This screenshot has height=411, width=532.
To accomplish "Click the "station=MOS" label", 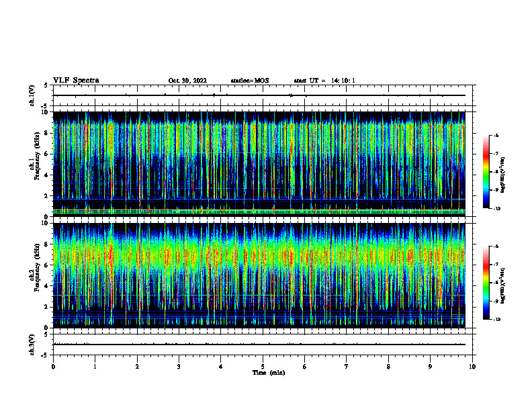I will click(x=250, y=81).
